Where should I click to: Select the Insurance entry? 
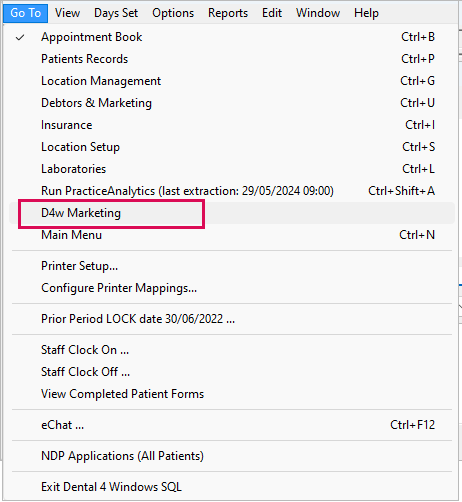click(232, 125)
